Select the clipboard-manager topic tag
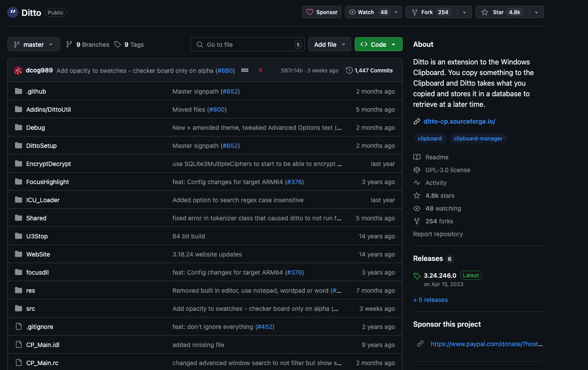The height and width of the screenshot is (370, 588). point(478,139)
